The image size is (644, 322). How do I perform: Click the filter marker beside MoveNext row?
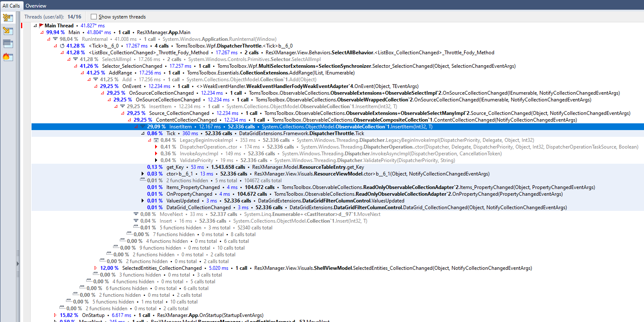coord(135,214)
